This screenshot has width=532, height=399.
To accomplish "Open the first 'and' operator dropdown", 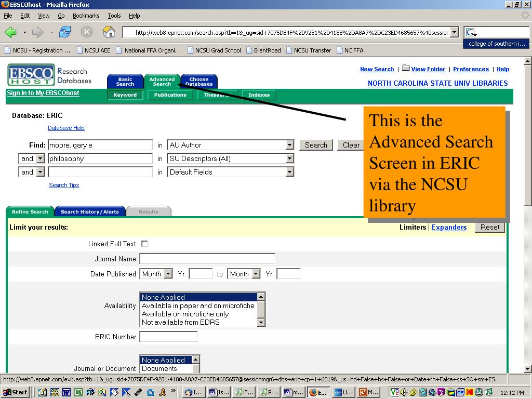I will (41, 159).
